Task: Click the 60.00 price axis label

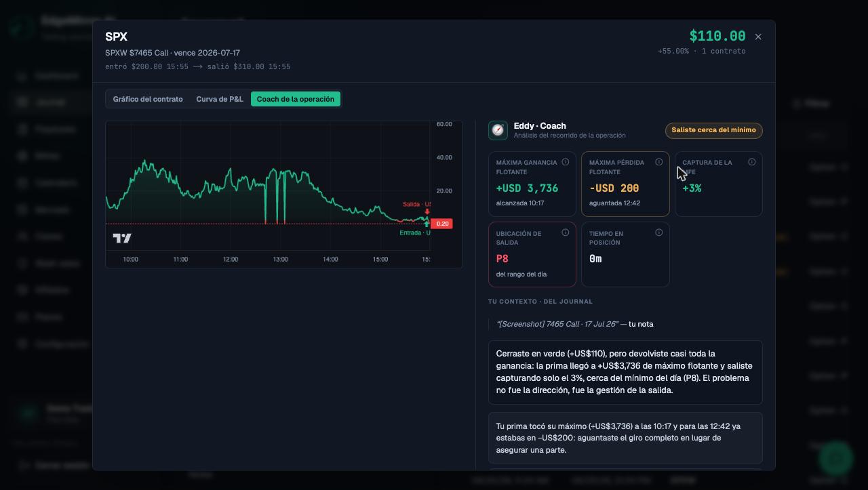Action: click(x=444, y=125)
